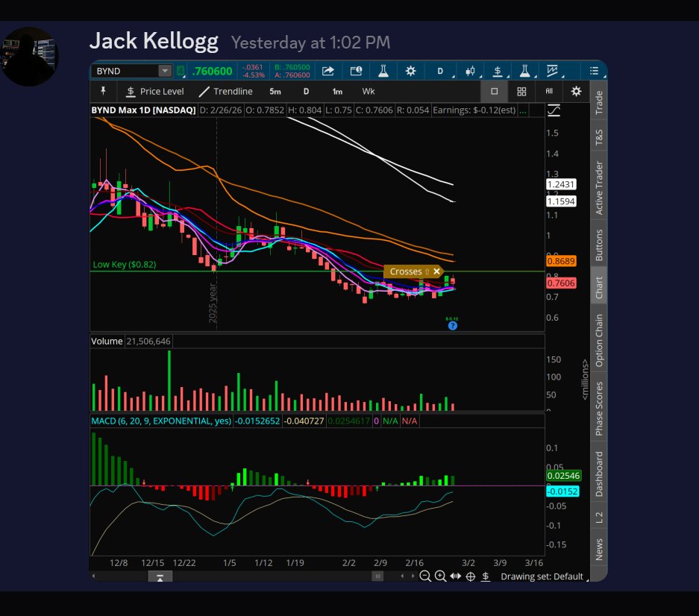The height and width of the screenshot is (616, 699).
Task: Click the 0.8689 orange price bubble
Action: pos(561,261)
